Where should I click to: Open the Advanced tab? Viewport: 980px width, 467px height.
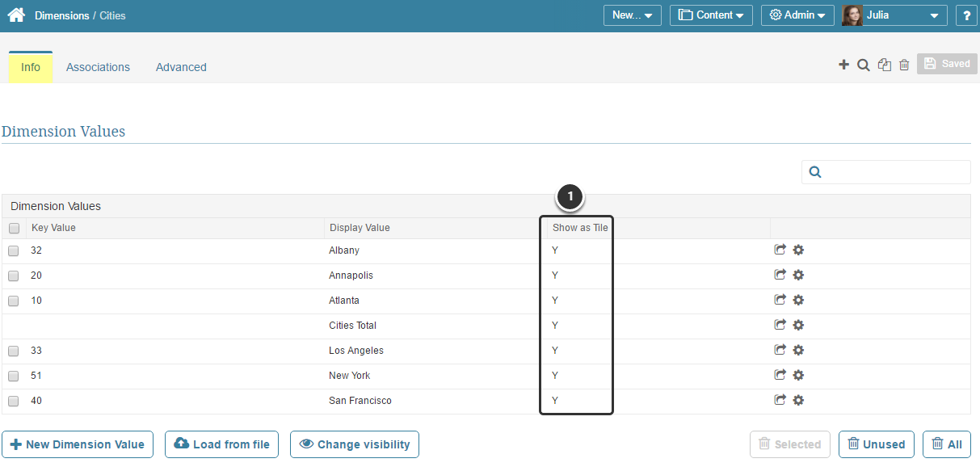180,67
